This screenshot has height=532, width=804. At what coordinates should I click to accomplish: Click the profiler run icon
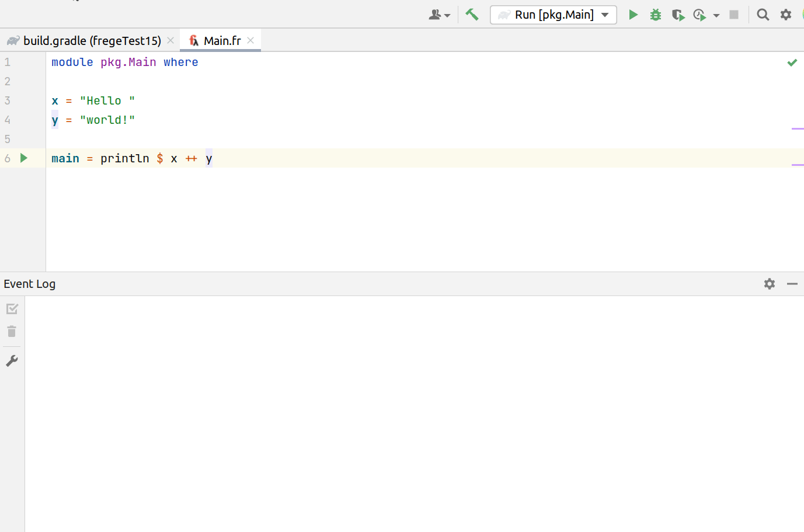coord(699,15)
